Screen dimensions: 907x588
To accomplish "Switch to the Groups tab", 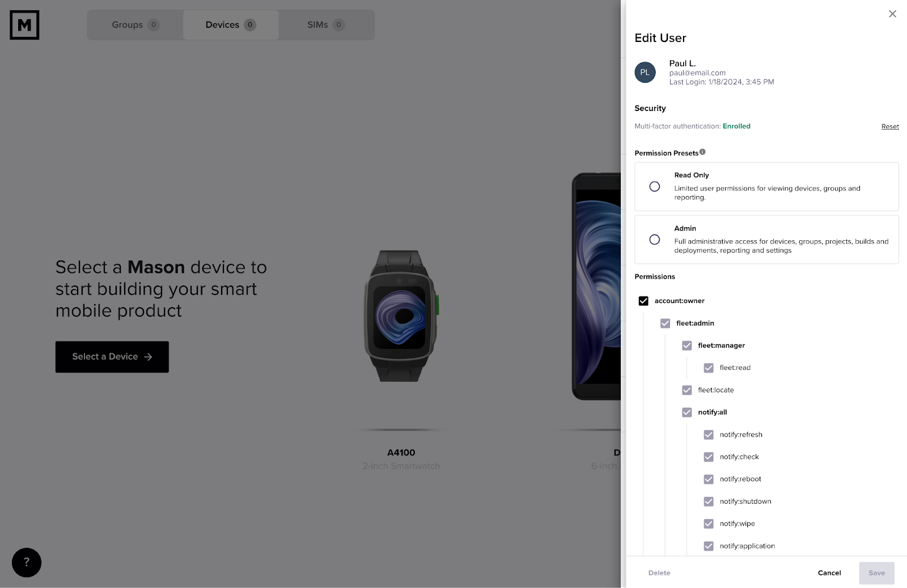I will (135, 25).
